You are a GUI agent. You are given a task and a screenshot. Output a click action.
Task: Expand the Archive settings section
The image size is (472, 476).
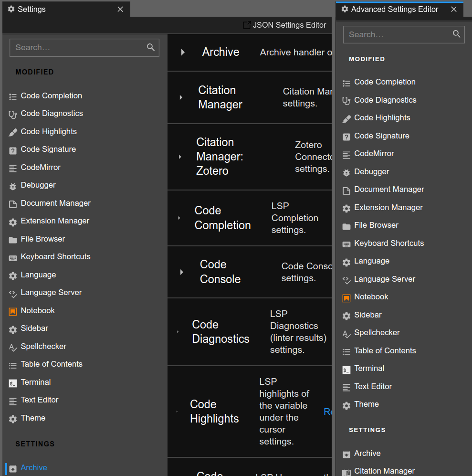(182, 52)
